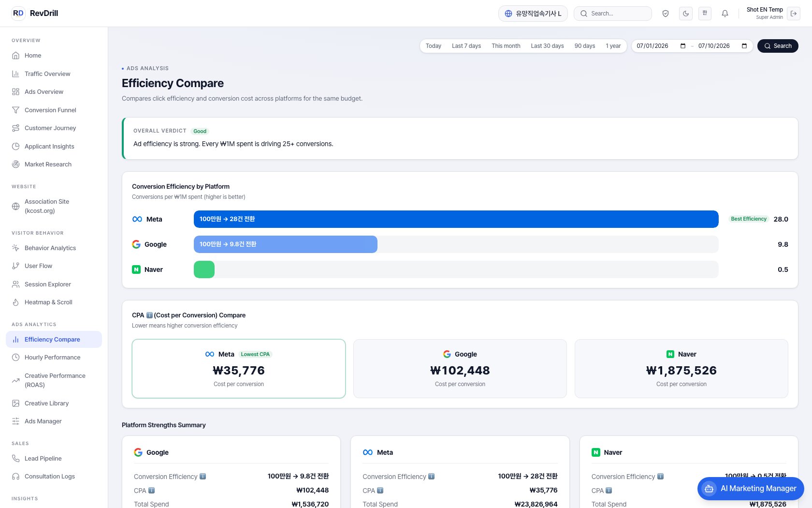Click the Google logo in the efficiency chart
Viewport: 812px width, 508px height.
coord(136,244)
